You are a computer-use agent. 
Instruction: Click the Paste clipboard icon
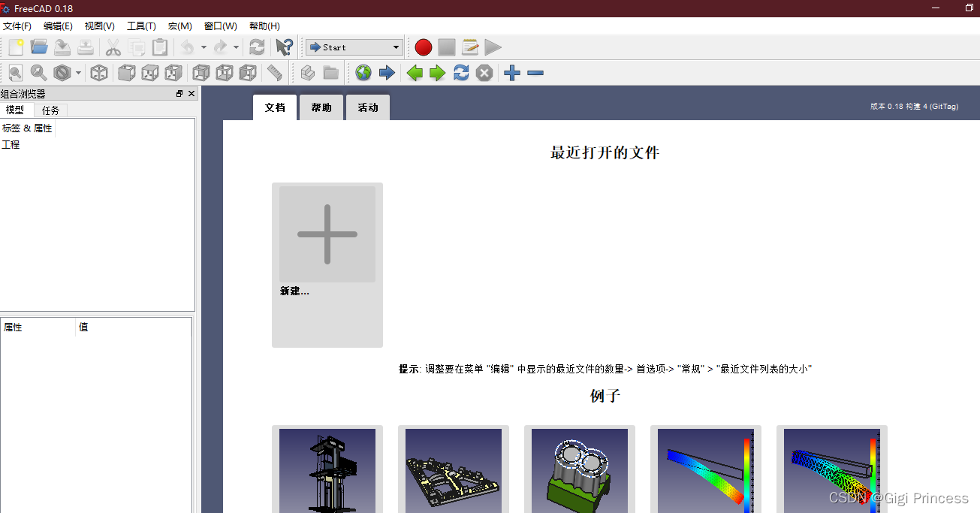point(160,47)
